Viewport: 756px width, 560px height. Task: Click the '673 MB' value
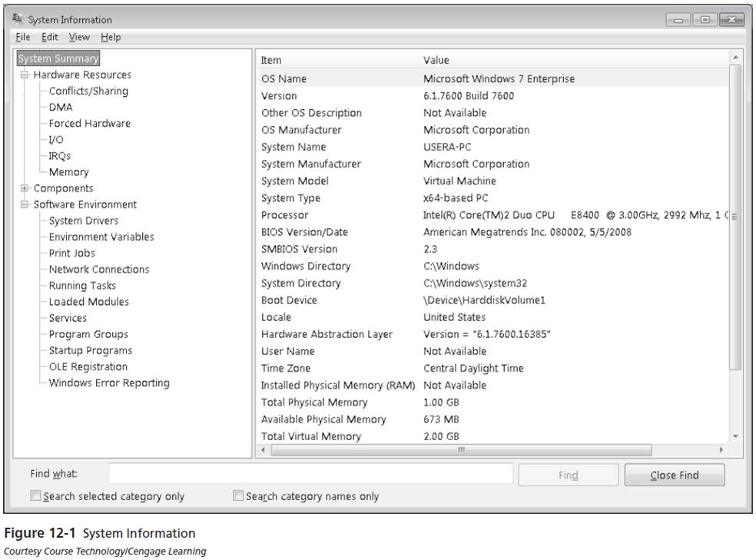[441, 419]
